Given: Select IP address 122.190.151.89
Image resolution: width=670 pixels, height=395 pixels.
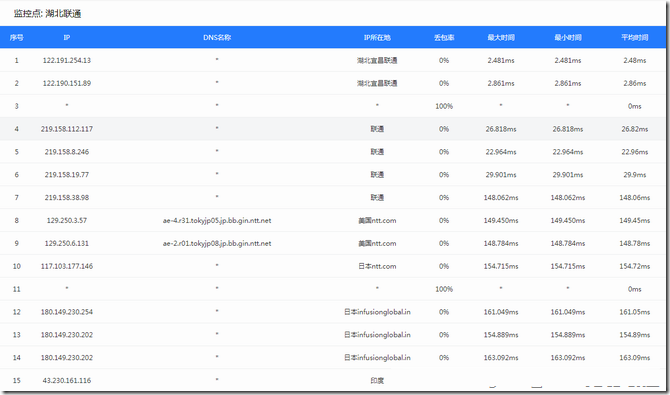Looking at the screenshot, I should coord(67,83).
